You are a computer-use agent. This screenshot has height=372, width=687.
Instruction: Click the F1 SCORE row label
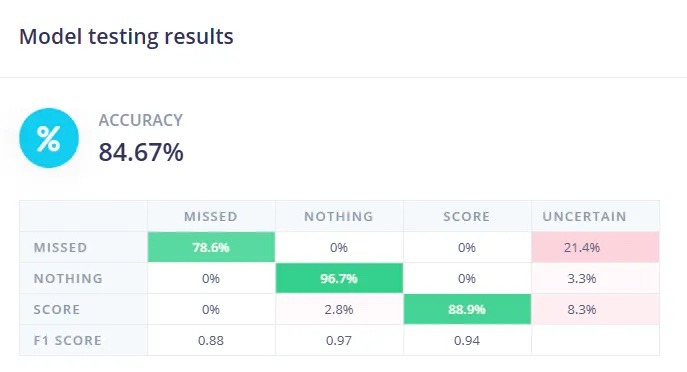pyautogui.click(x=67, y=340)
